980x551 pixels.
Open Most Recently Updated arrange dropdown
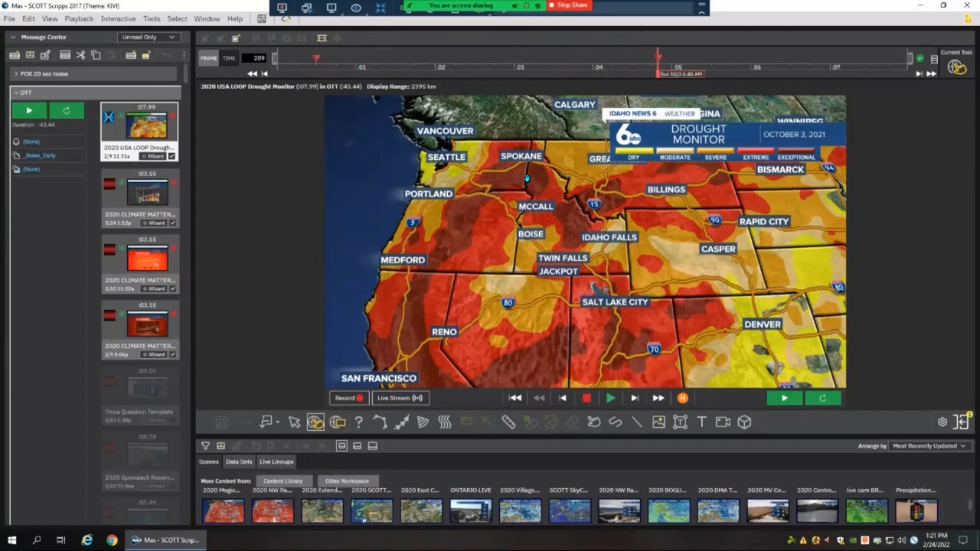click(929, 445)
